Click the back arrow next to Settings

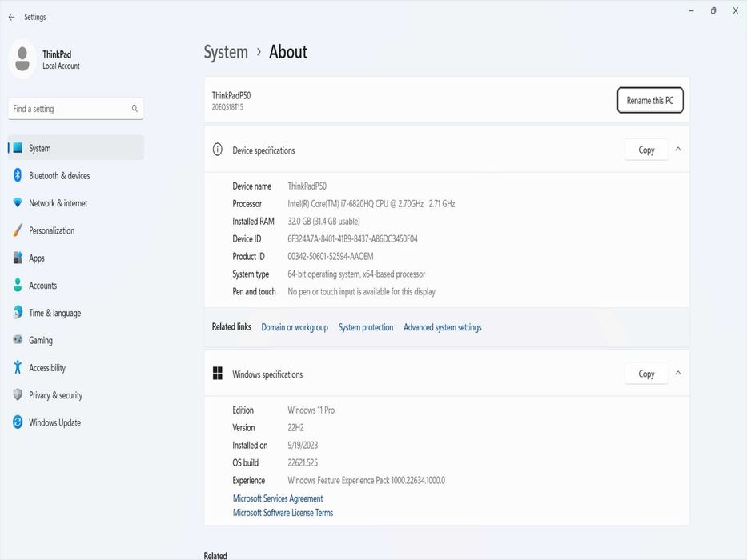(x=11, y=17)
